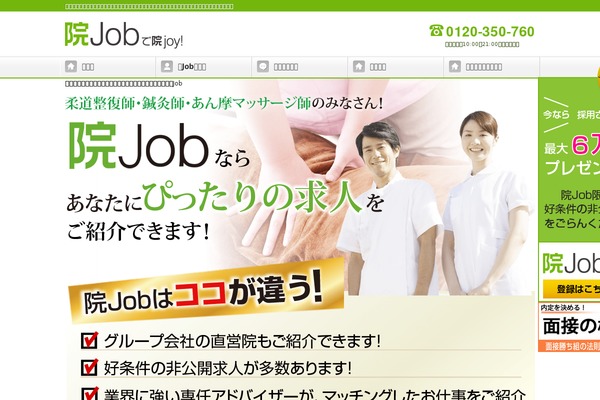Viewport: 600px width, 400px height.
Task: Open the 面接 orange sidebar banner
Action: click(569, 328)
